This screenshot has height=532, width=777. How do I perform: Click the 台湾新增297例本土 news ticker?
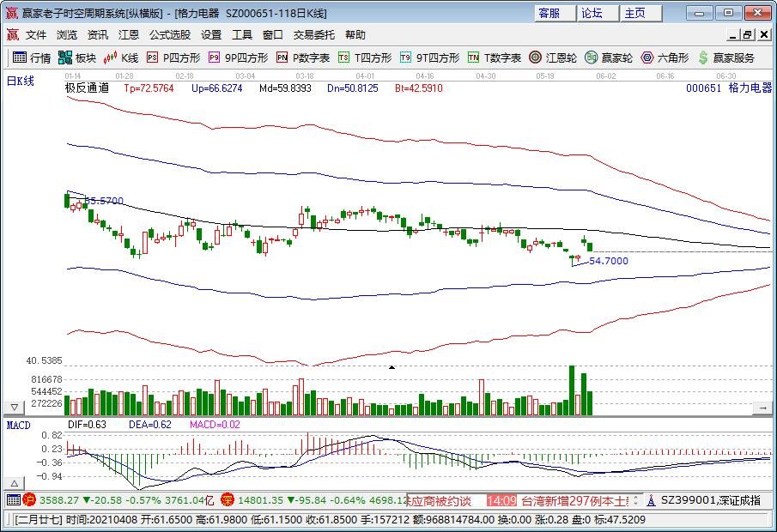(574, 500)
